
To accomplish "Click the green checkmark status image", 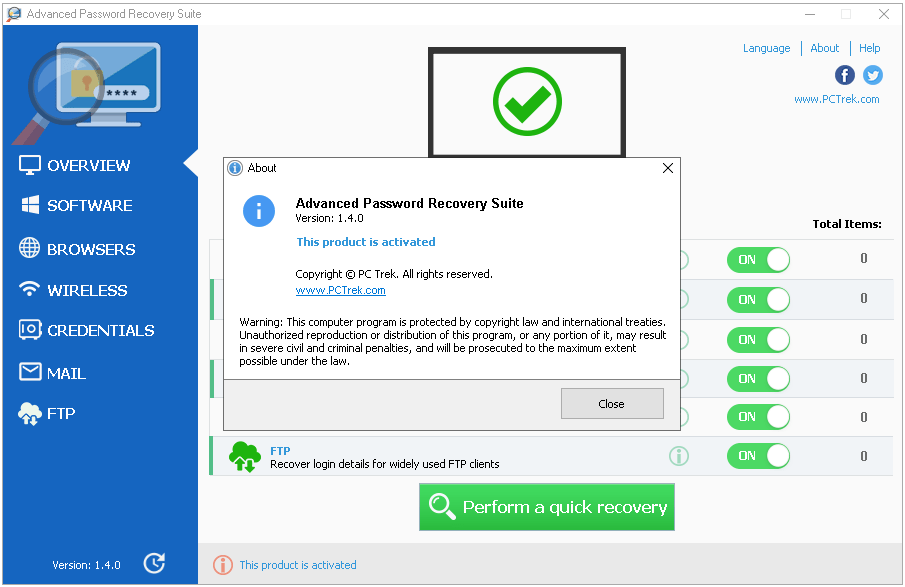I will click(x=527, y=102).
